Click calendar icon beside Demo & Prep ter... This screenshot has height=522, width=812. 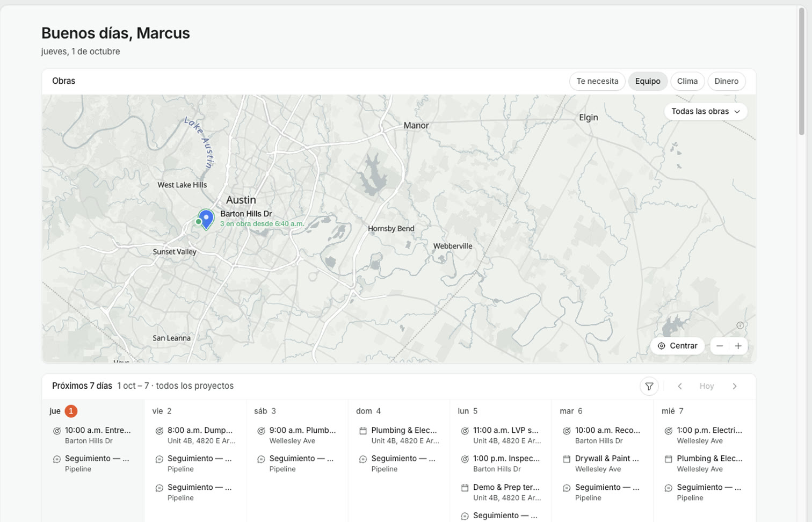(x=465, y=488)
